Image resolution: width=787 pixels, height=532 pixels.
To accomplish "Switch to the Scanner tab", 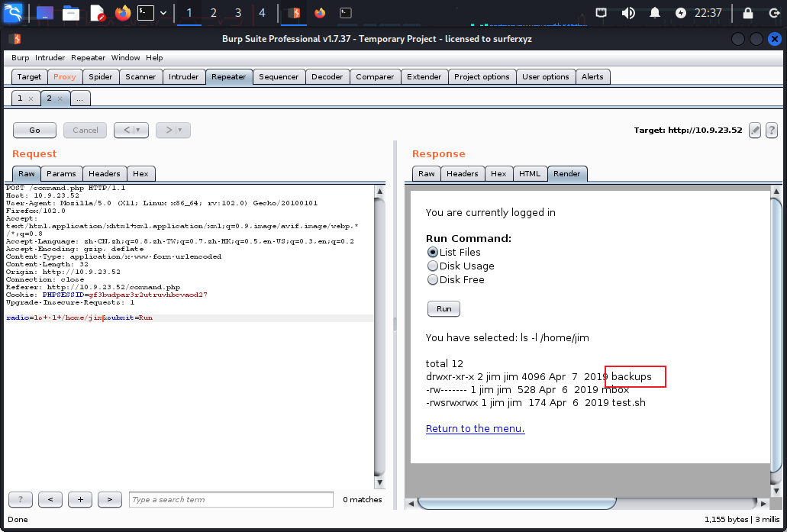I will pyautogui.click(x=140, y=77).
